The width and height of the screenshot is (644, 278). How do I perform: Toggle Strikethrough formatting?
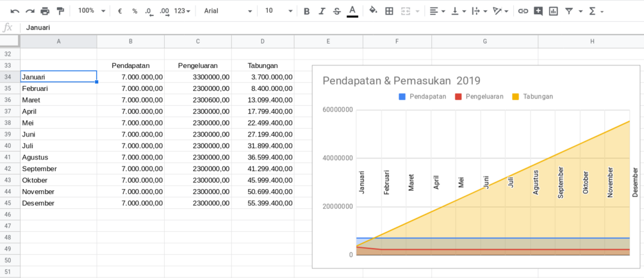pos(337,11)
